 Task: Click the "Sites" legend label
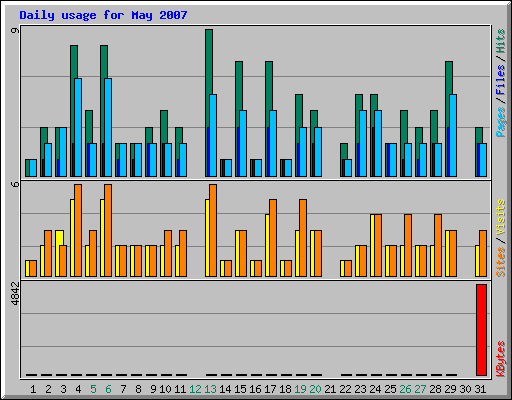click(500, 262)
